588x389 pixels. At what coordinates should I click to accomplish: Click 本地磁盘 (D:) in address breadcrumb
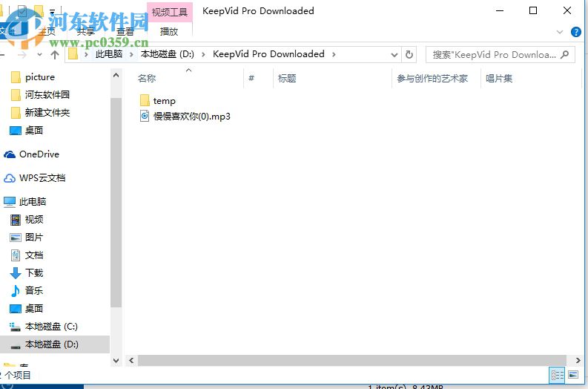point(168,54)
